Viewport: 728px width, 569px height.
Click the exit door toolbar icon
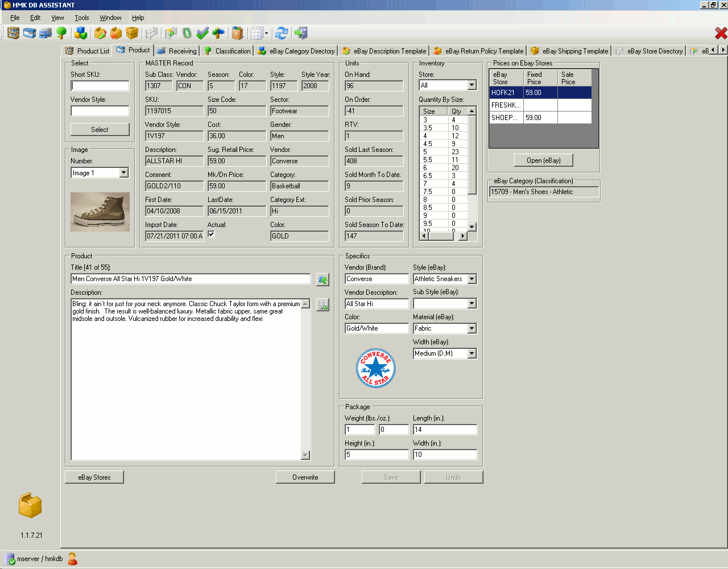[x=301, y=33]
